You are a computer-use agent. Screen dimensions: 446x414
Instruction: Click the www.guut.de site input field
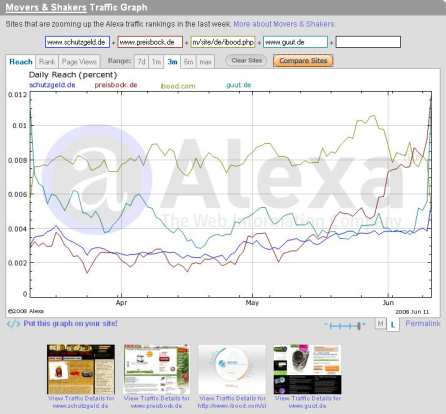pos(295,42)
